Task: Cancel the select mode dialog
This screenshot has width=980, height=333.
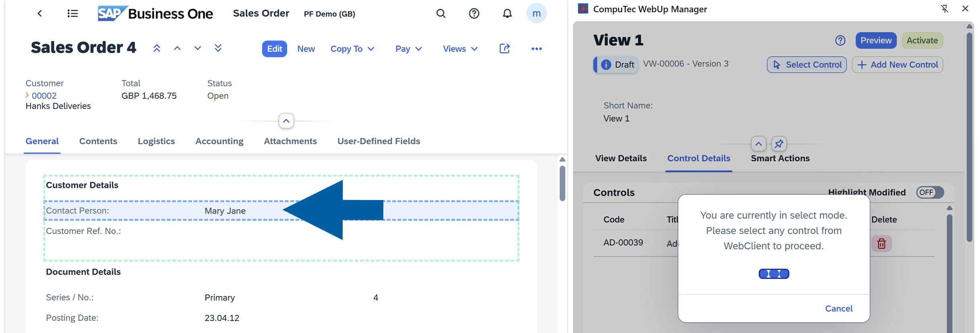Action: coord(839,308)
